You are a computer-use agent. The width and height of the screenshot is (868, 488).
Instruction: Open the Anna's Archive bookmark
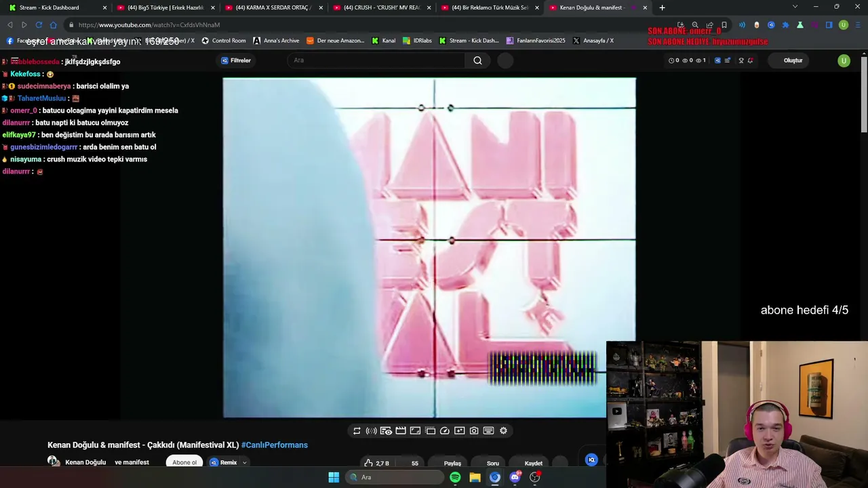(276, 41)
